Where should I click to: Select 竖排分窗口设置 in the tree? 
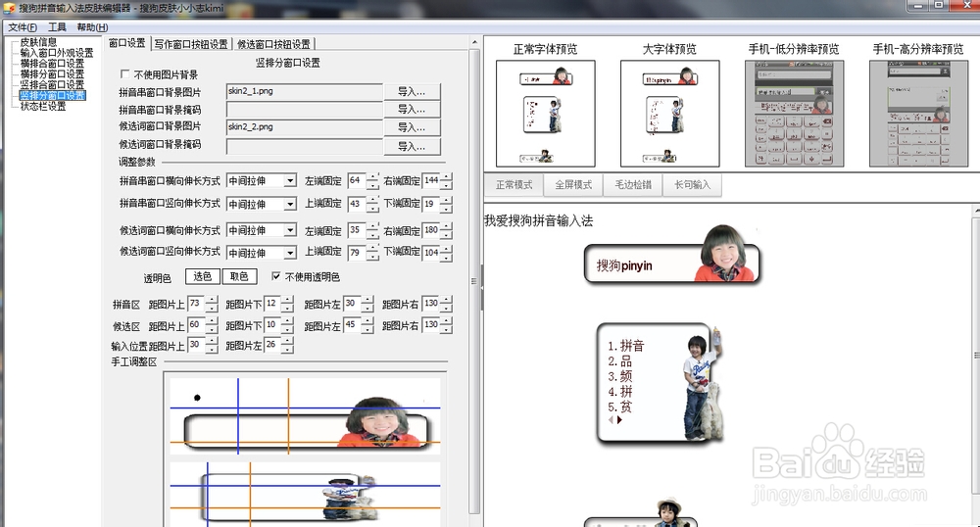53,95
